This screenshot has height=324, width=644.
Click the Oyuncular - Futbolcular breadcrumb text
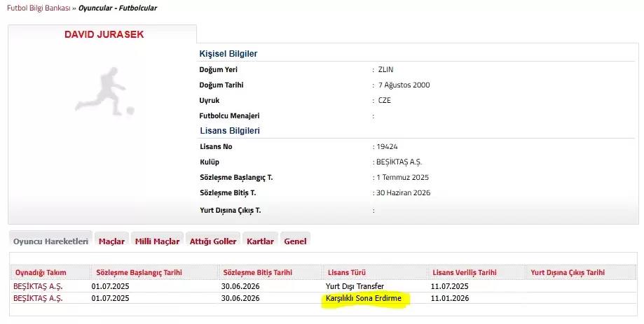tap(118, 8)
